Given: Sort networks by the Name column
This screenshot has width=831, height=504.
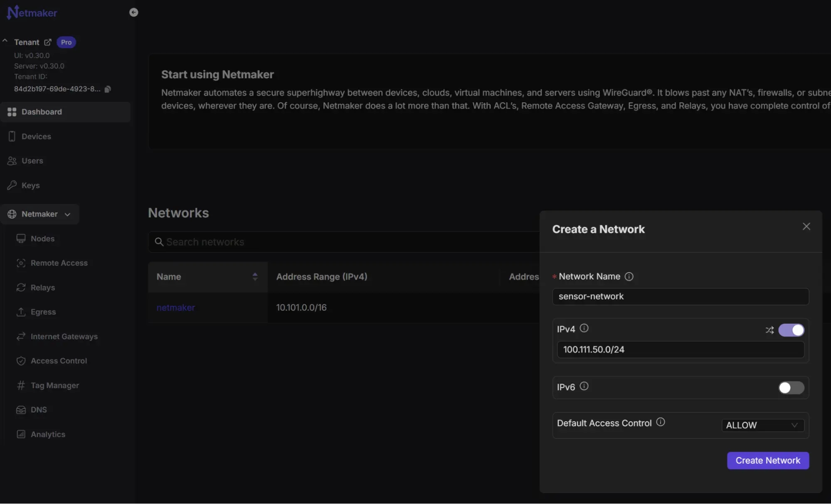Looking at the screenshot, I should 255,277.
